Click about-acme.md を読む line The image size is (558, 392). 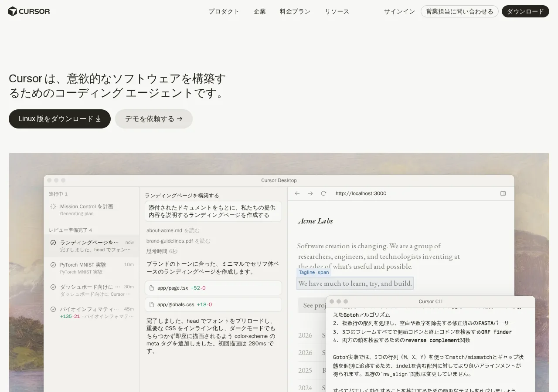click(x=173, y=230)
